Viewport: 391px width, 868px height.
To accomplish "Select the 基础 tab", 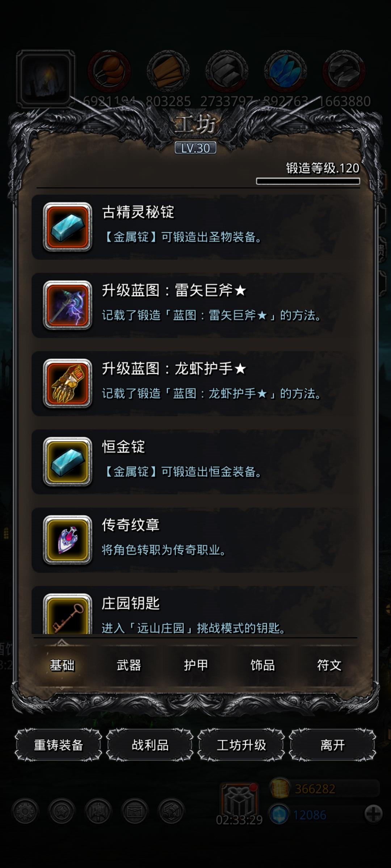I will [x=62, y=665].
